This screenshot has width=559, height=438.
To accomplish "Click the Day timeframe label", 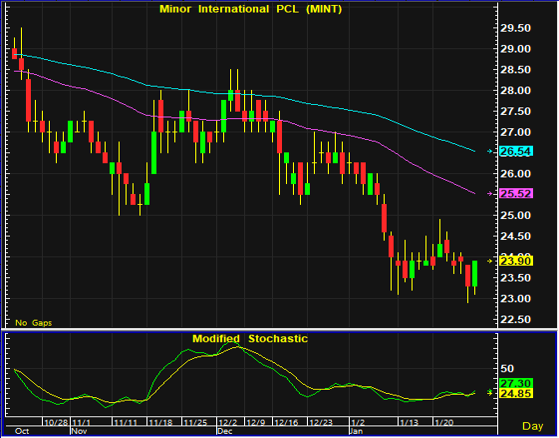I will [x=533, y=426].
